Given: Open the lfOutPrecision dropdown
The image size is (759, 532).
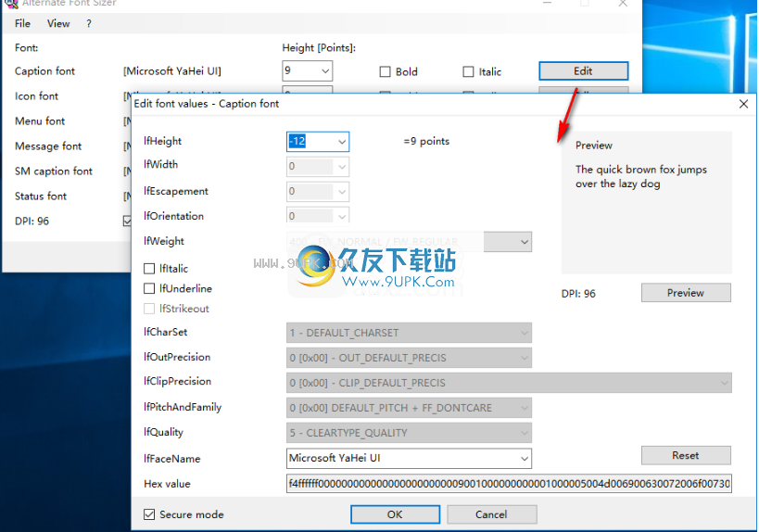Looking at the screenshot, I should point(409,358).
